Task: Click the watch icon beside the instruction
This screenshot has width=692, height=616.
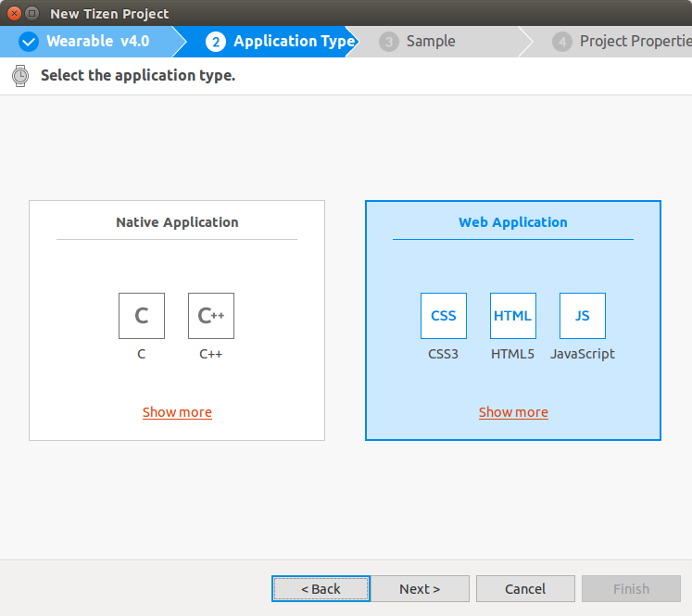Action: (x=20, y=76)
